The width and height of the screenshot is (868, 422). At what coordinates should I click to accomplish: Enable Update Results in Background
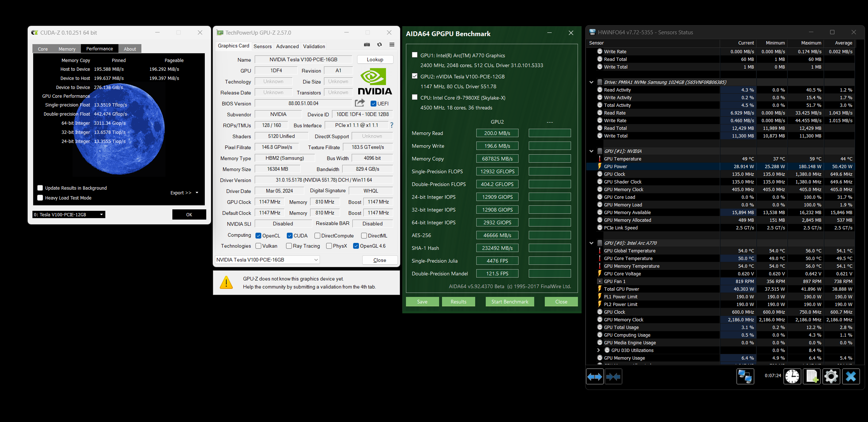coord(40,188)
